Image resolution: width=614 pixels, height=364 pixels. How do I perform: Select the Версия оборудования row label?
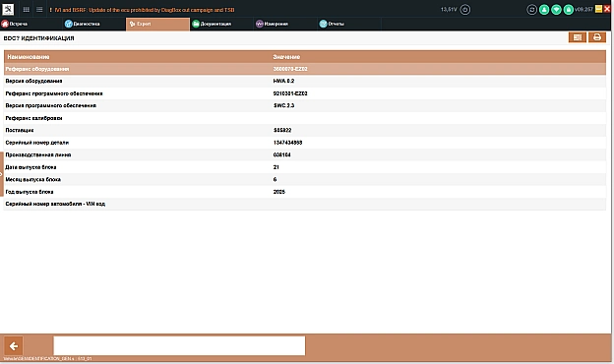pos(33,81)
